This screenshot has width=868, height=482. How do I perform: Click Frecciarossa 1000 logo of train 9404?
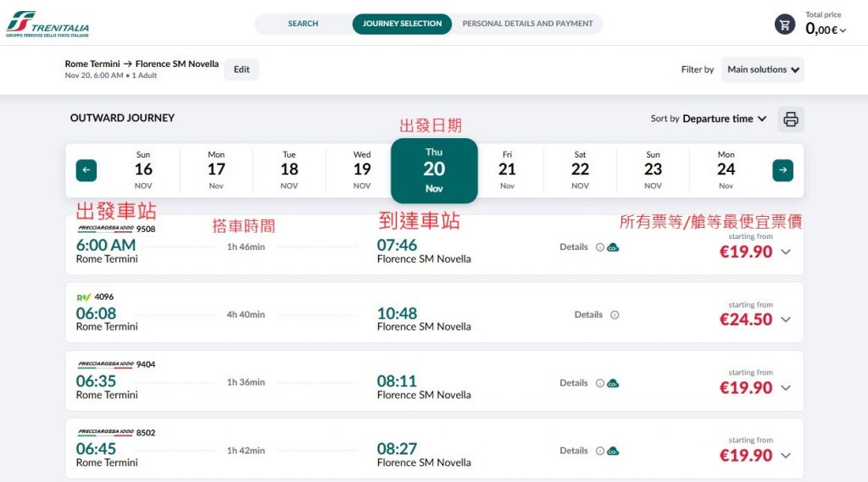[106, 364]
